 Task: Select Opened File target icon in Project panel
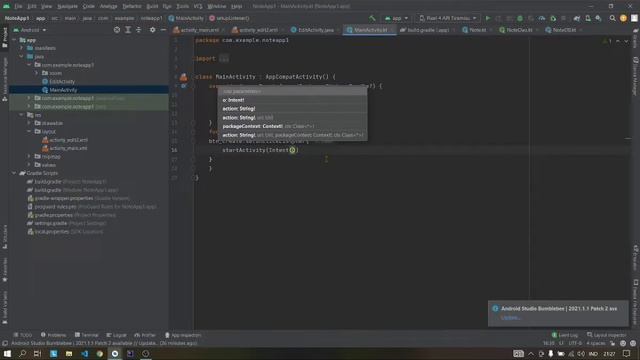tap(117, 30)
